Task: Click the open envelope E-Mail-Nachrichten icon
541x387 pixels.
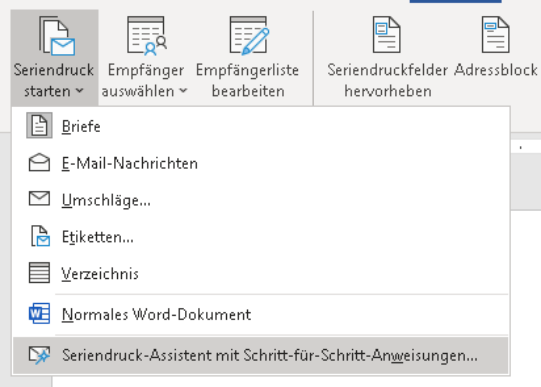Action: 39,162
